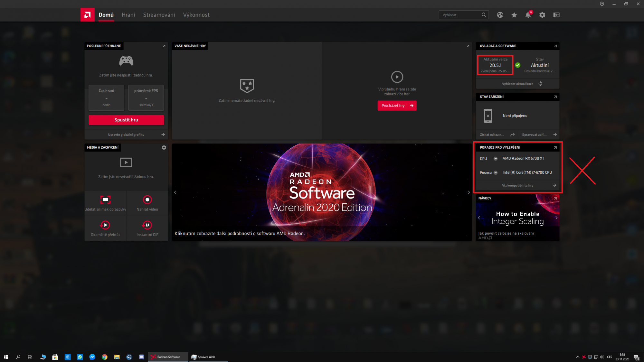Switch to the Výkonnost tab
The height and width of the screenshot is (362, 644).
coord(196,15)
